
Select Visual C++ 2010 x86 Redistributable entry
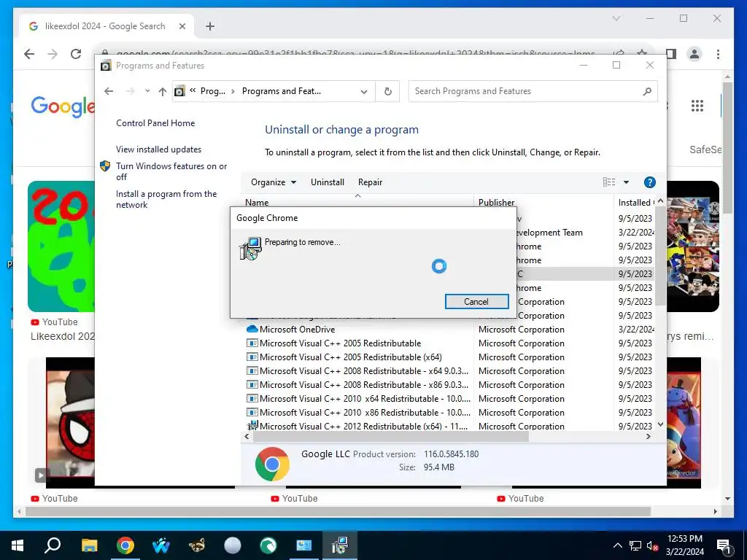point(365,412)
